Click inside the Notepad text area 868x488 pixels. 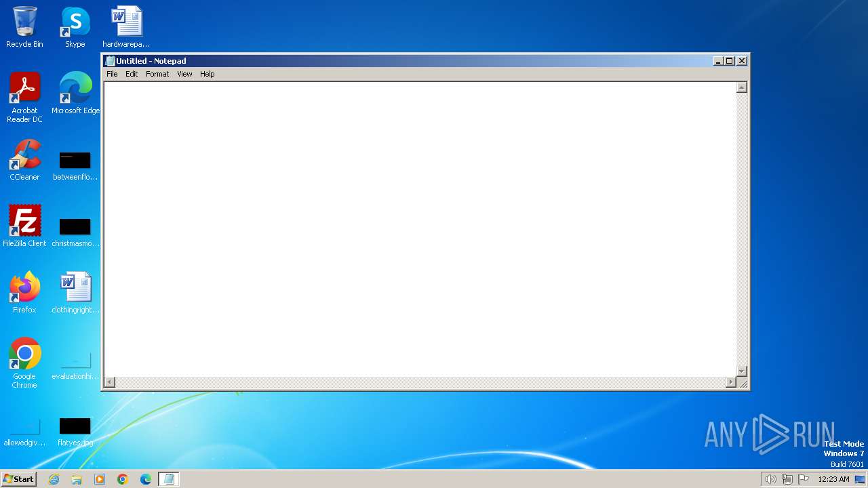click(x=420, y=229)
